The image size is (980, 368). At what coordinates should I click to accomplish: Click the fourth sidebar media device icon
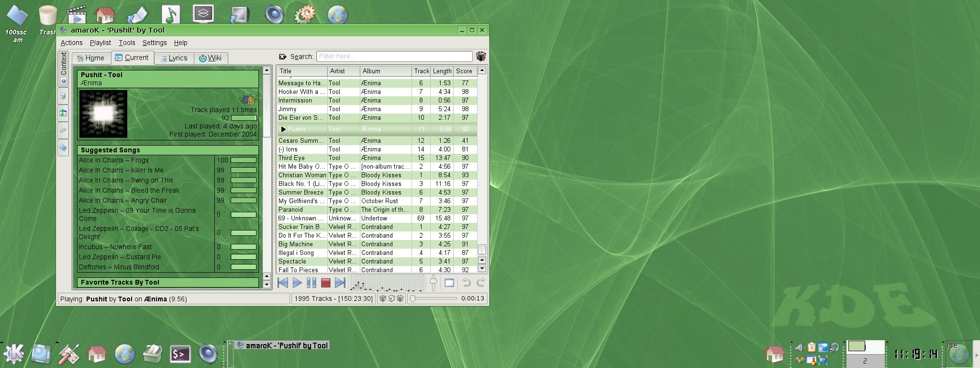pos(63,130)
